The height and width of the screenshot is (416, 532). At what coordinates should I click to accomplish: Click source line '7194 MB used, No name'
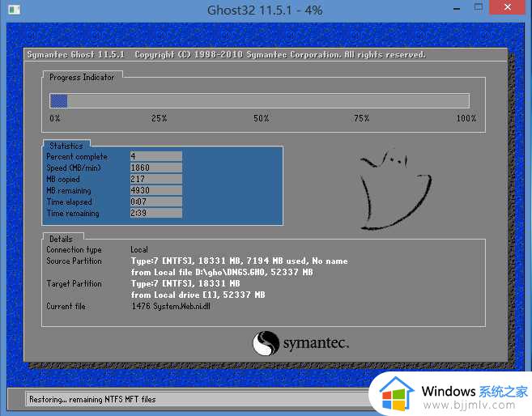tap(297, 261)
